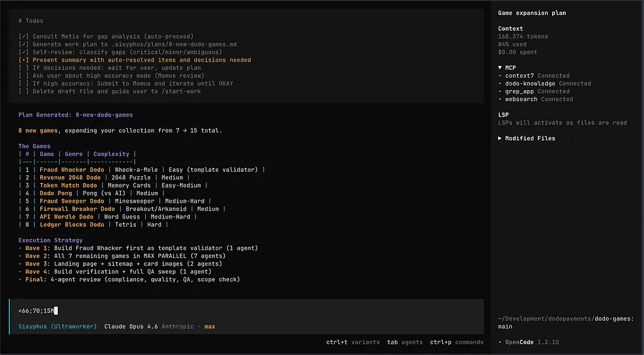
Task: Click the Game expansion plan session title
Action: click(x=531, y=13)
